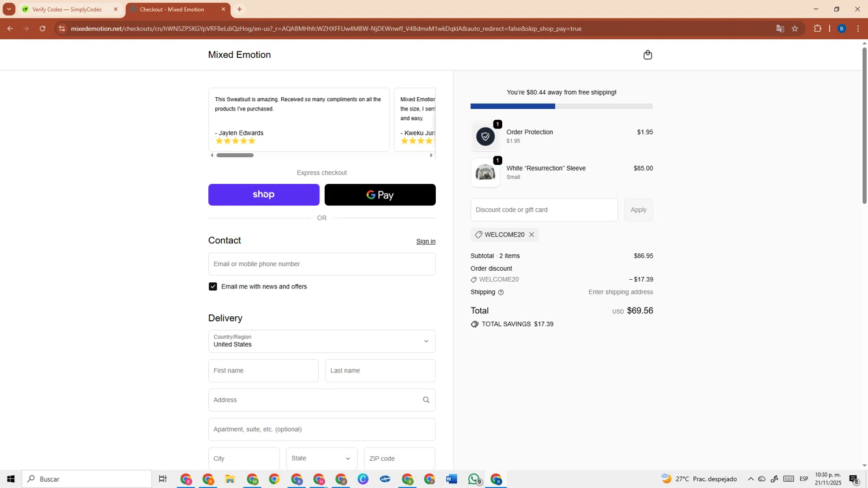Reload the checkout page
Screen dimensions: 868x488
(42, 28)
